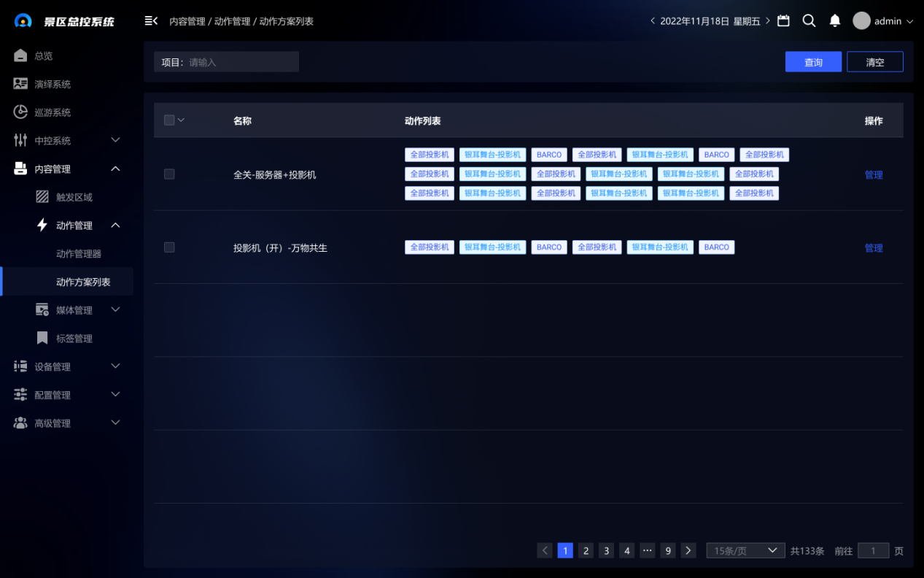The width and height of the screenshot is (924, 578).
Task: Click the 项目 search input field
Action: [241, 62]
